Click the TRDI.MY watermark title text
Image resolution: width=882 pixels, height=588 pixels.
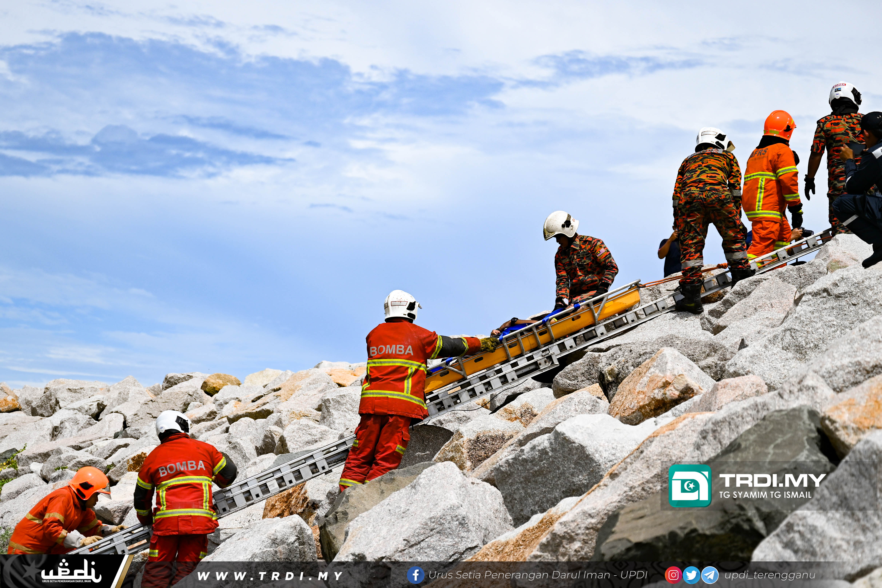coord(772,480)
